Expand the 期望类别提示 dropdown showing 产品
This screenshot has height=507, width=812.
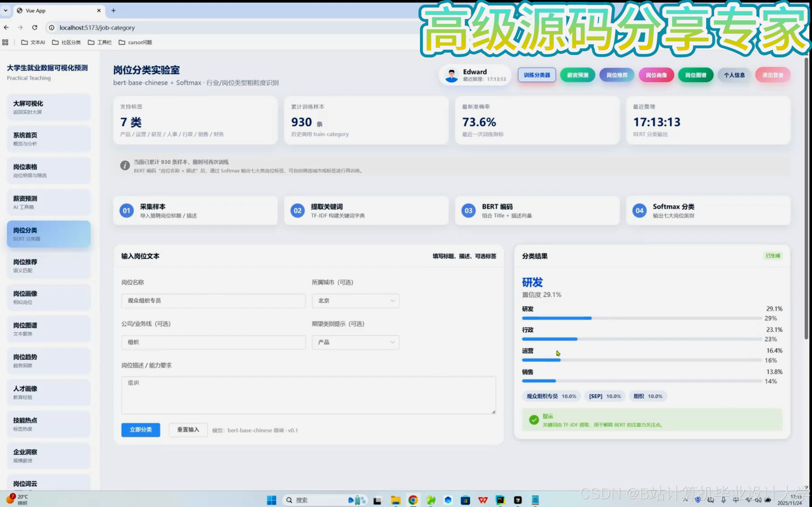[x=355, y=342]
